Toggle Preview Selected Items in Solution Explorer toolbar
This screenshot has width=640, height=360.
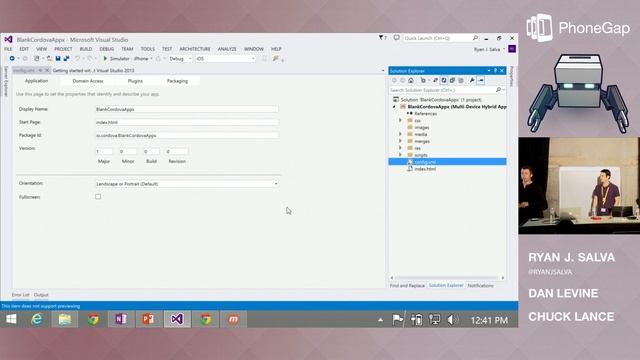click(x=481, y=80)
